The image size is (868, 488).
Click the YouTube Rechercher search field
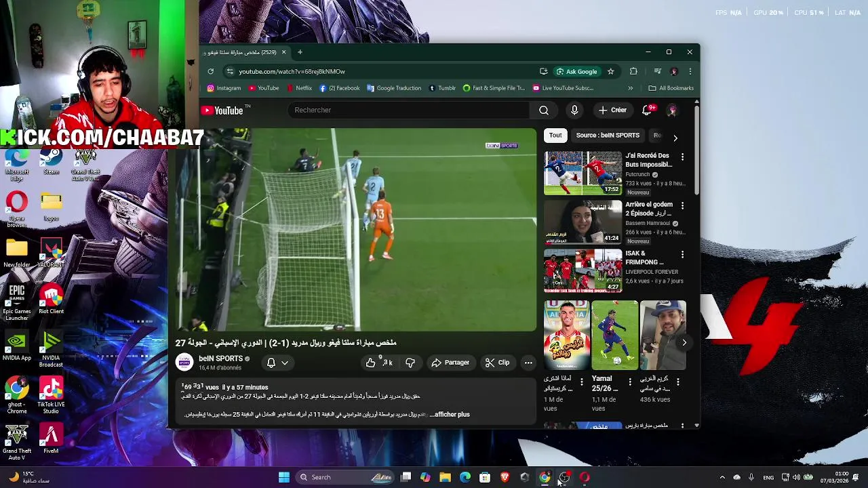click(x=409, y=110)
